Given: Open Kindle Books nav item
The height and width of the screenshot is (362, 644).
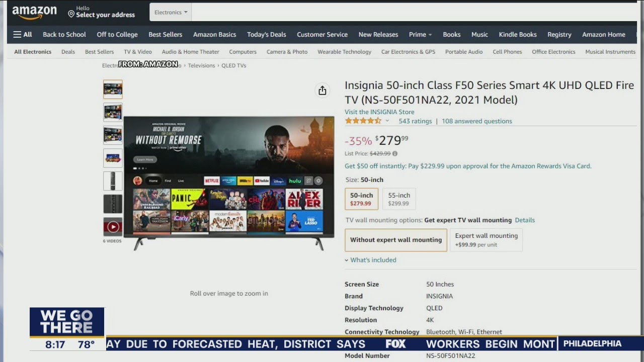Looking at the screenshot, I should (518, 35).
